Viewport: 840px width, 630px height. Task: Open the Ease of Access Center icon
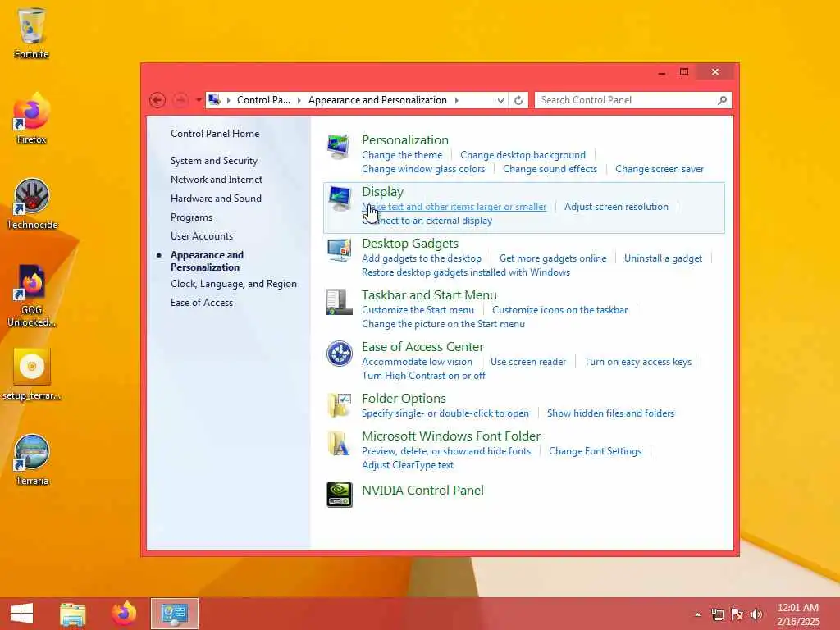pyautogui.click(x=339, y=354)
